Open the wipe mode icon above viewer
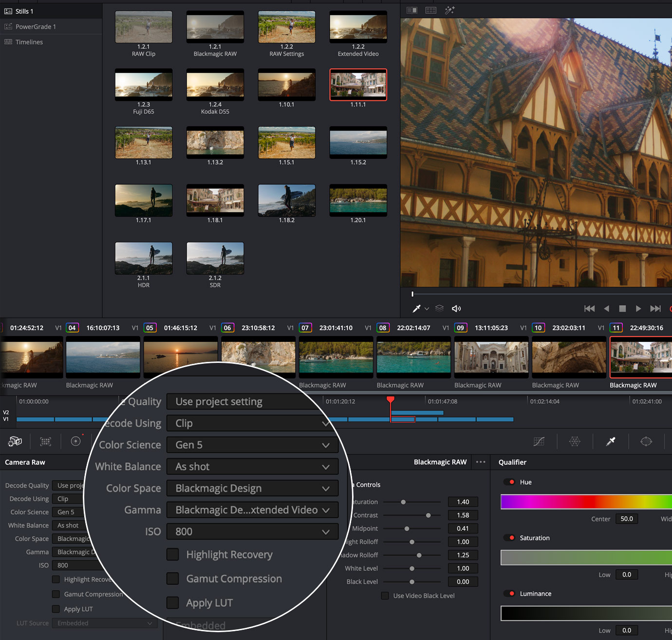Viewport: 672px width, 640px height. click(x=411, y=10)
